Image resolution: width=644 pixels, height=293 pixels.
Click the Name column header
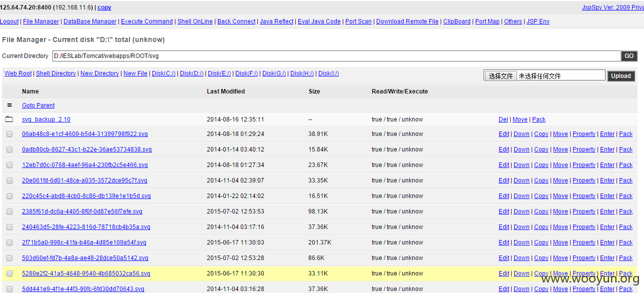pos(30,91)
